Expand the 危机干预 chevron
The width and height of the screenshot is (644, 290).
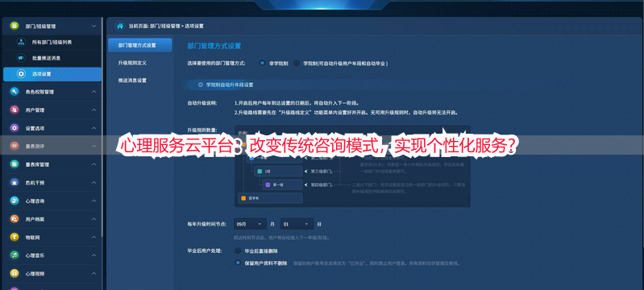click(x=93, y=183)
